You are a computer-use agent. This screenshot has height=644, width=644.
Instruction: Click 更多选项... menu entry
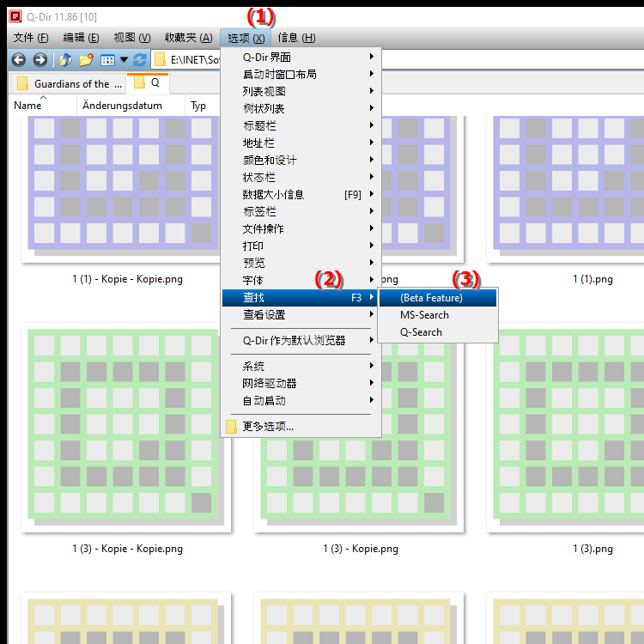(301, 426)
